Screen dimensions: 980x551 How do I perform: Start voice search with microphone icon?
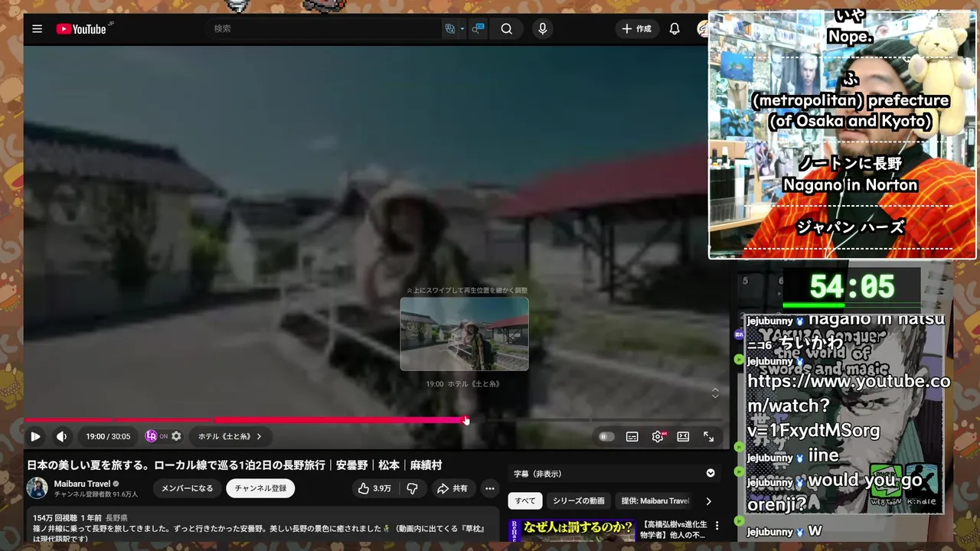pos(543,29)
